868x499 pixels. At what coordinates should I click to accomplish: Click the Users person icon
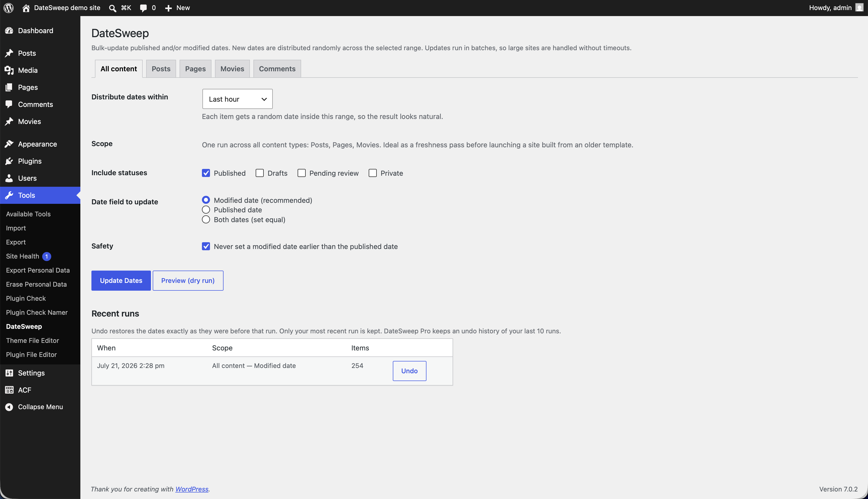pos(9,178)
